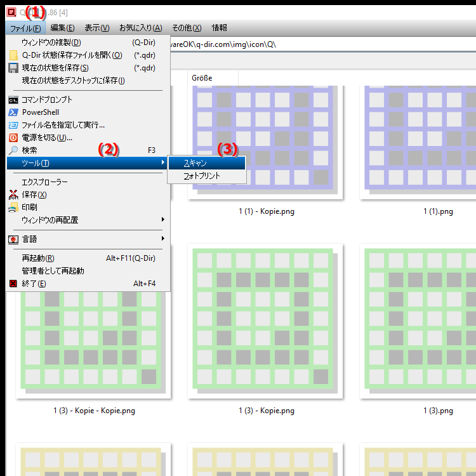Click file name 1 (3) - Kopie.png label

(267, 411)
